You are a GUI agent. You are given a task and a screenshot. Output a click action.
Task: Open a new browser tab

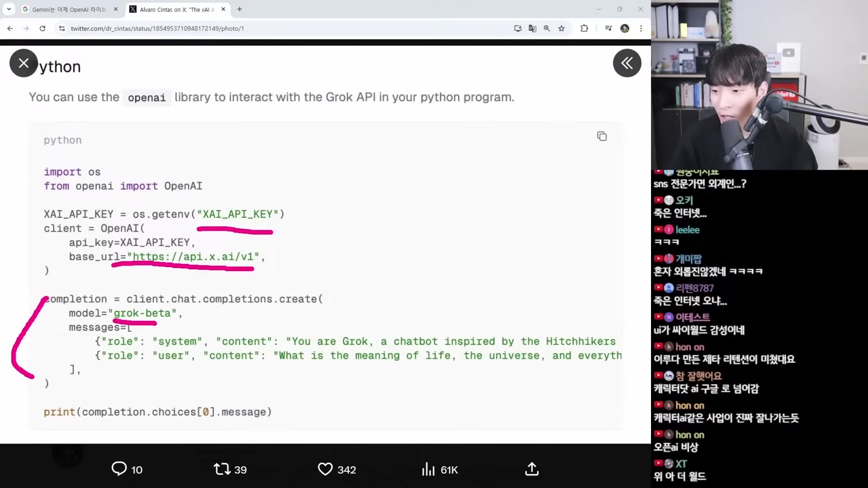[240, 9]
